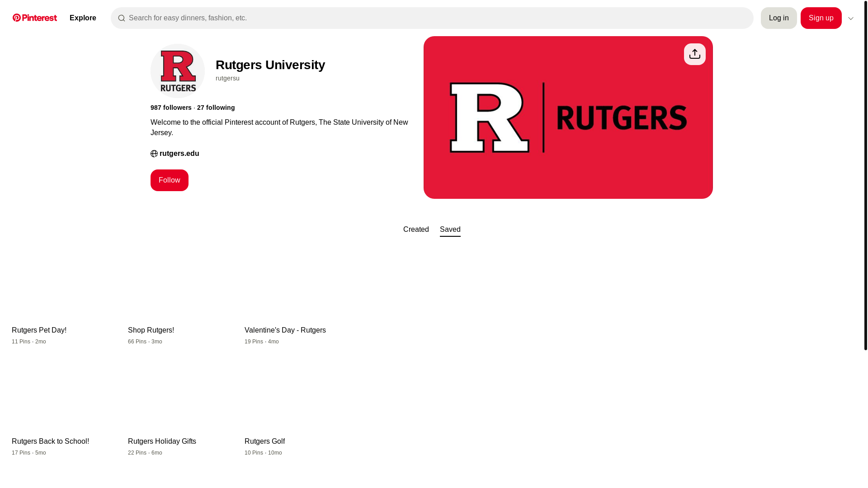Open the Explore page
Screen dimensions: 868x488
pos(83,18)
